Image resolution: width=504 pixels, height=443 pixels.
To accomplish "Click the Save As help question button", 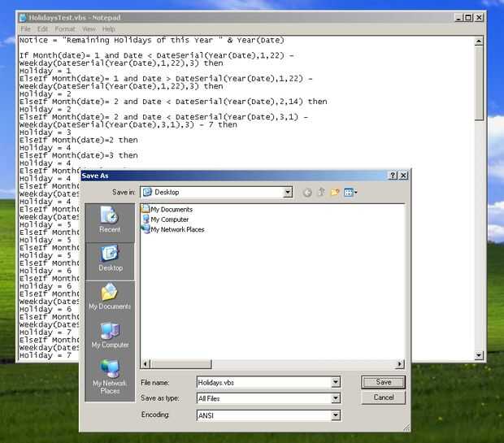I will pyautogui.click(x=393, y=176).
